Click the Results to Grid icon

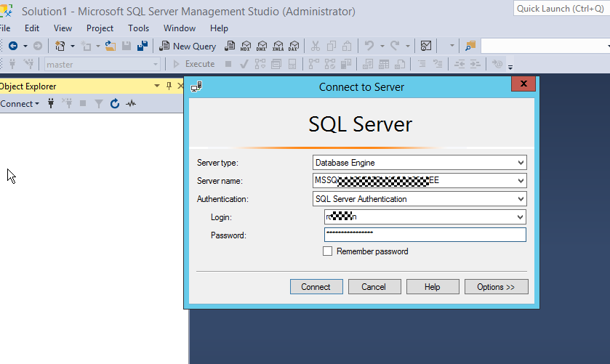384,64
